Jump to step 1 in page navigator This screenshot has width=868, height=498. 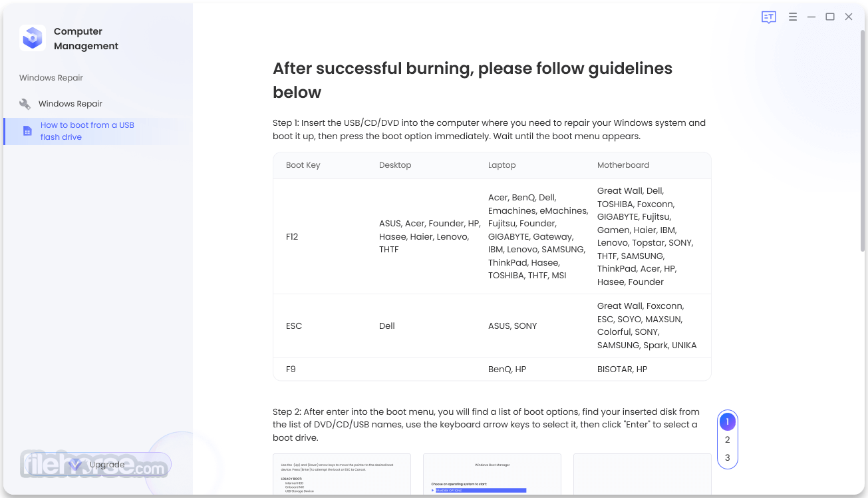pyautogui.click(x=728, y=421)
